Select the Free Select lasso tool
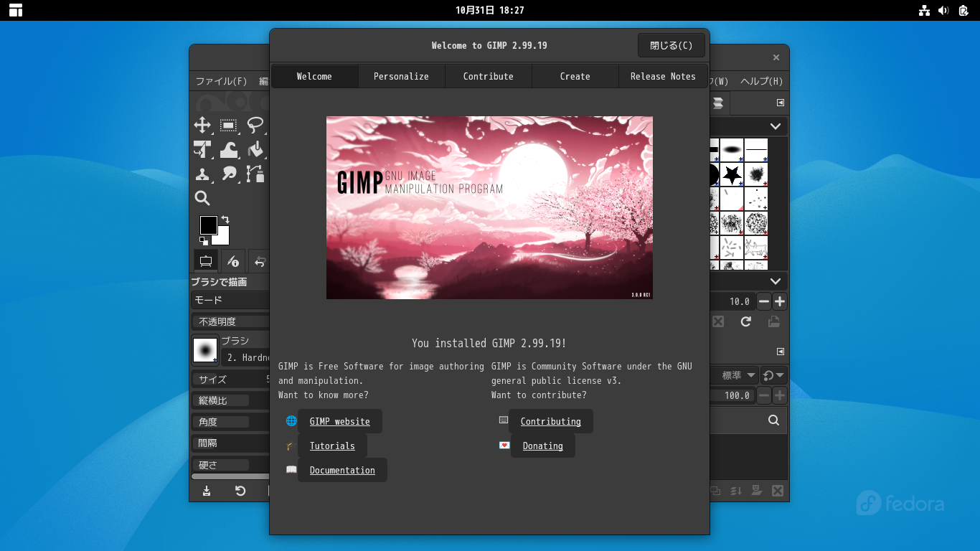980x551 pixels. [x=255, y=126]
